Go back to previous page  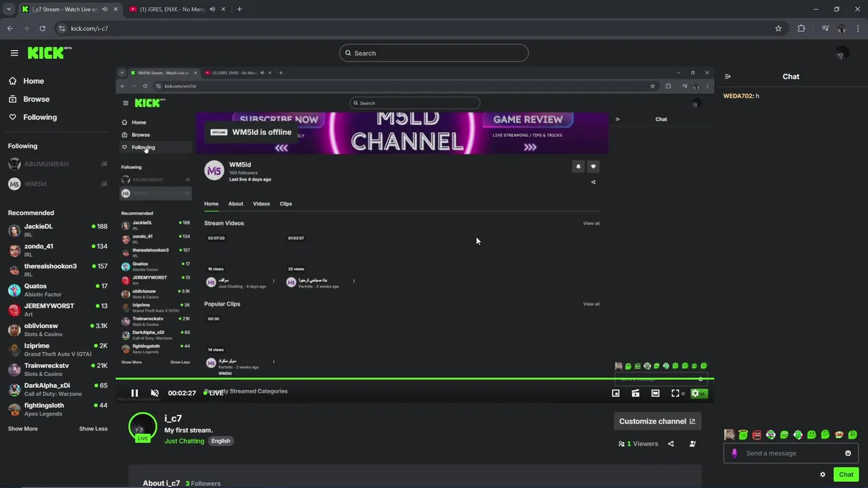point(10,28)
